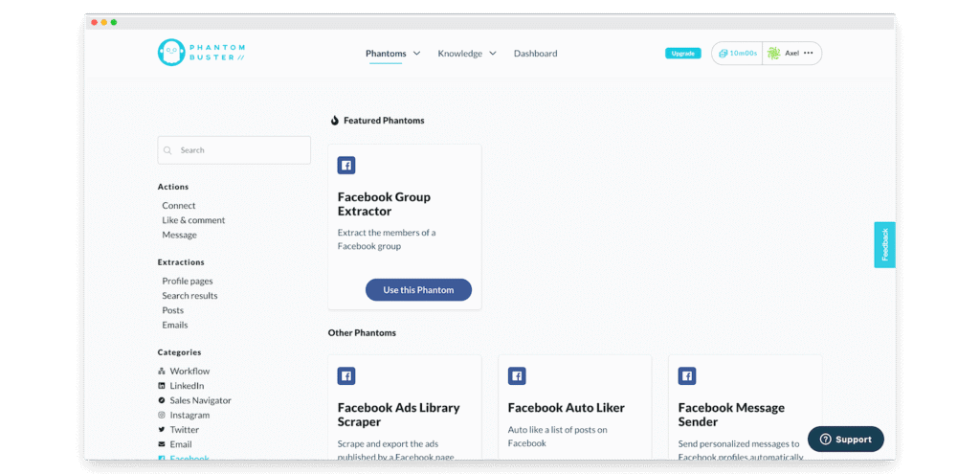The width and height of the screenshot is (980, 474).
Task: Open the Facebook Group Extractor title
Action: pyautogui.click(x=384, y=204)
